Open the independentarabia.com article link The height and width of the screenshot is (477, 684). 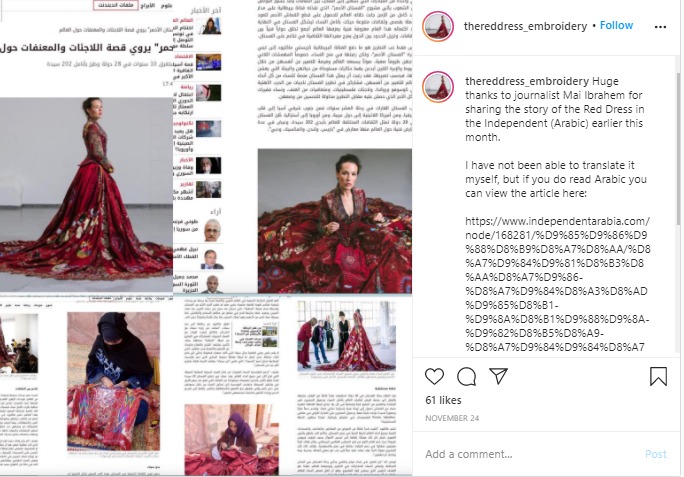(557, 284)
